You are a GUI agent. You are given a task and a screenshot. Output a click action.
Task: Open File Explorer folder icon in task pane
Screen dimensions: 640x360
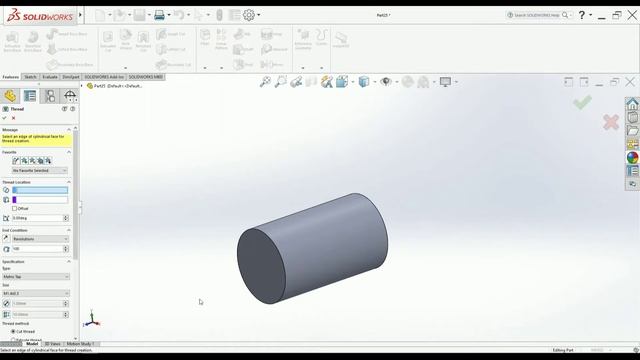point(632,131)
